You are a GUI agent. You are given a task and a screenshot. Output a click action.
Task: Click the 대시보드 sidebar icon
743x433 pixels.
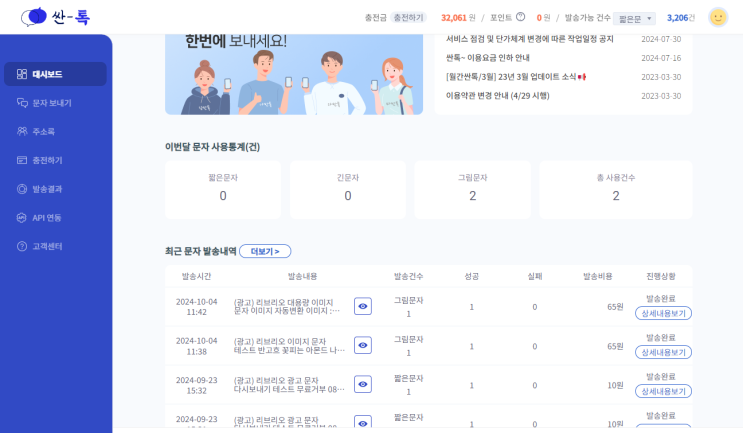coord(22,74)
